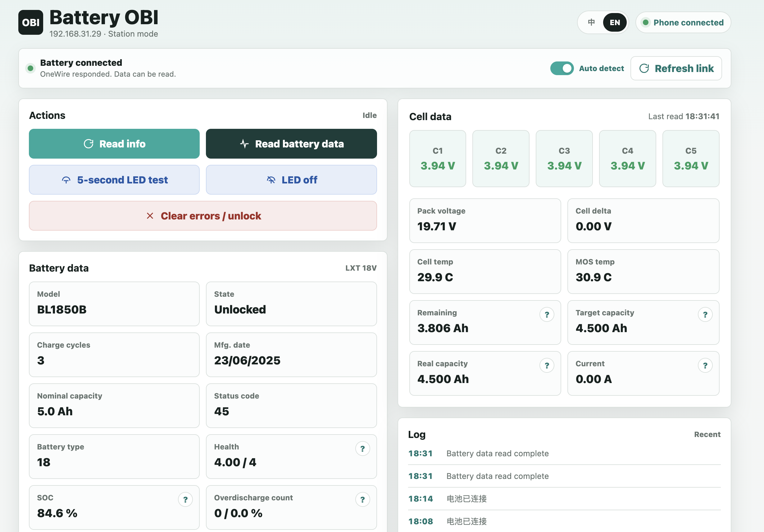The height and width of the screenshot is (532, 764).
Task: Click the Read battery data button
Action: coord(291,144)
